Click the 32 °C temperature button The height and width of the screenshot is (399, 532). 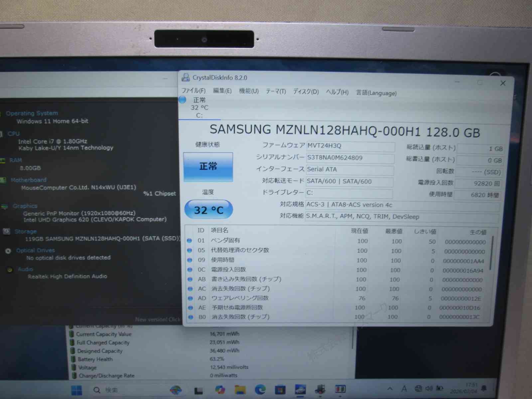208,210
